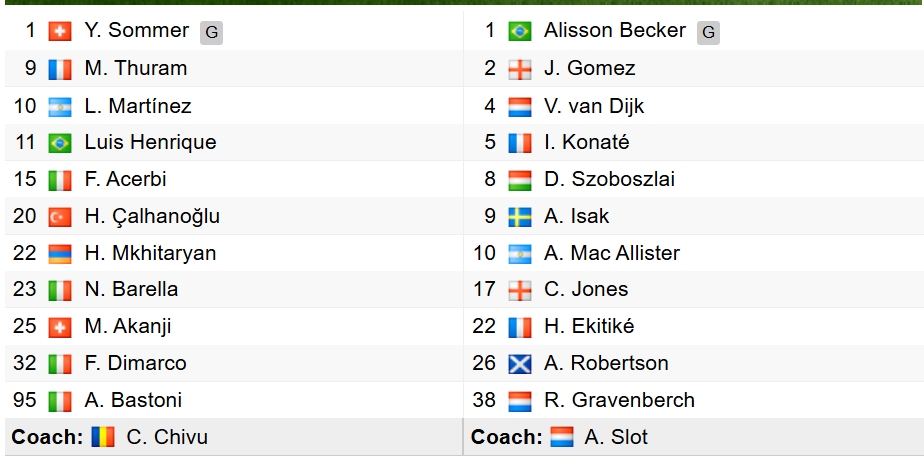Click the Hungarian flag beside D. Szoboszlai
924x465 pixels.
point(520,180)
